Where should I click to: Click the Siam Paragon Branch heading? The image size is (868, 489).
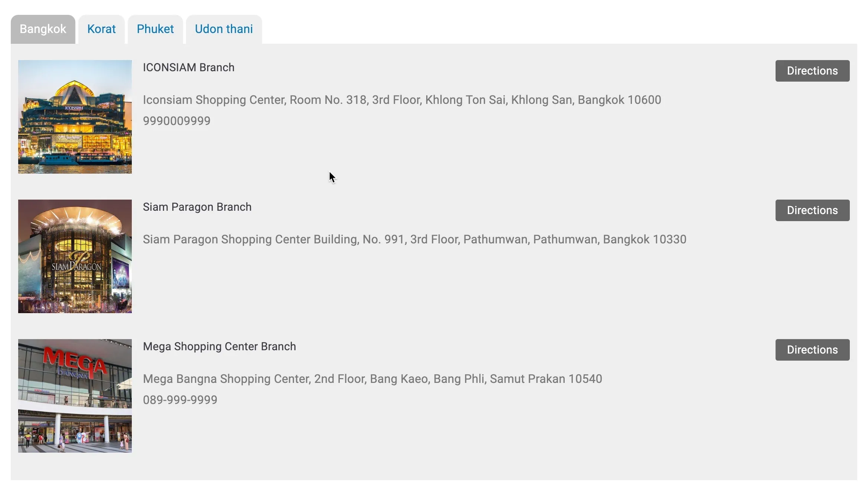197,207
